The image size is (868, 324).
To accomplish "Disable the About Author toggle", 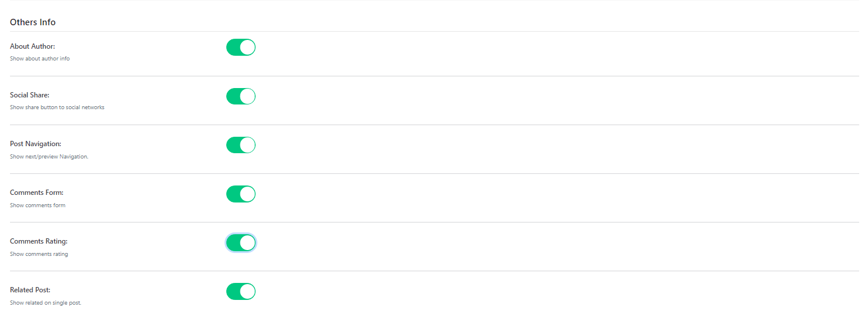I will click(241, 48).
